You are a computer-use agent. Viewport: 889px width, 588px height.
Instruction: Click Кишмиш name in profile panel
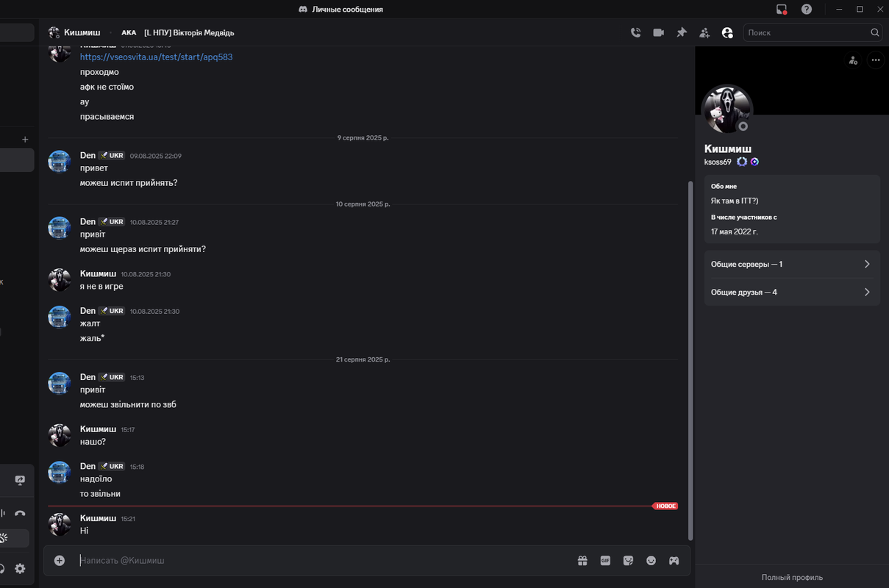click(728, 148)
